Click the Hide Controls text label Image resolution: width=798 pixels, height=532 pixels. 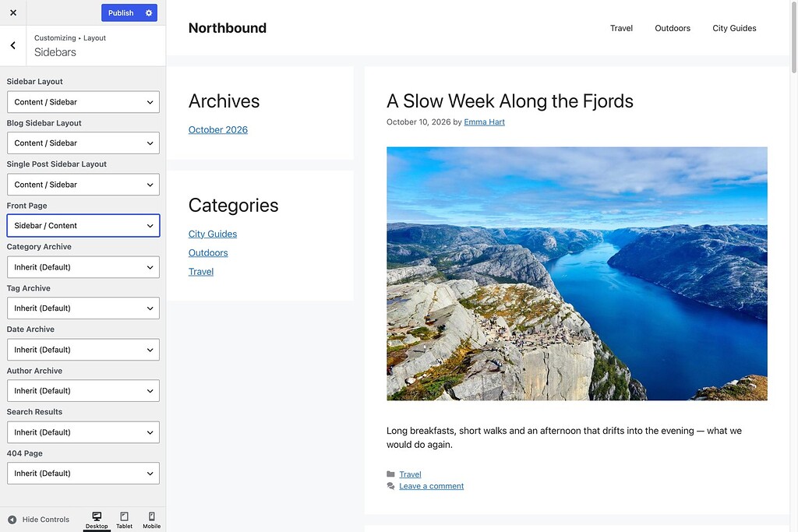45,520
